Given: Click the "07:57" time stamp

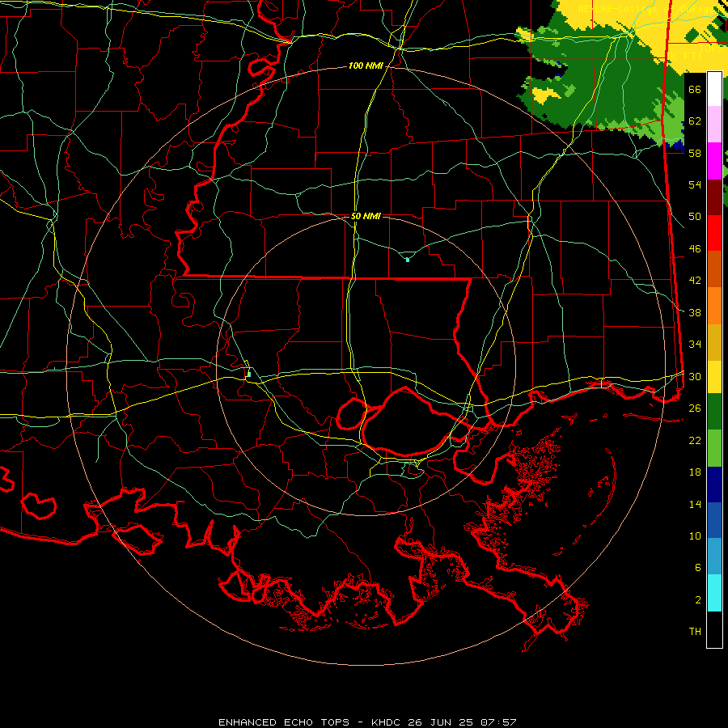Looking at the screenshot, I should click(497, 722).
